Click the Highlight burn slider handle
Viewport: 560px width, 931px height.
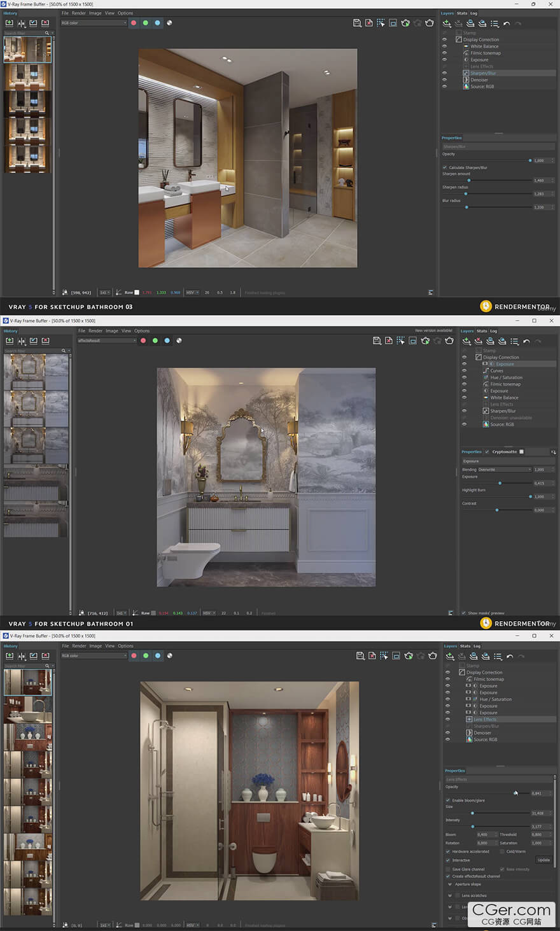pos(530,496)
